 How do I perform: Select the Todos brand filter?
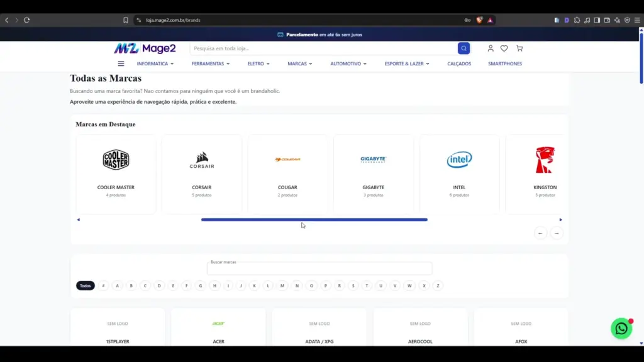[86, 286]
